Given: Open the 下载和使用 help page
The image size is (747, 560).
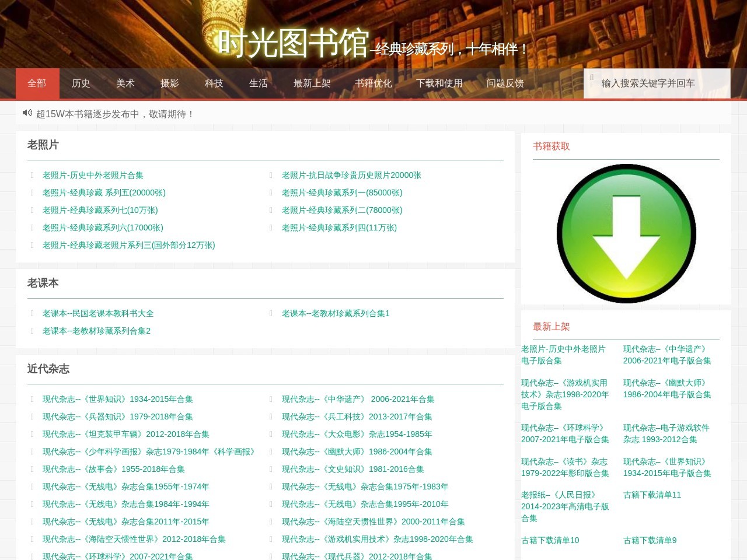Looking at the screenshot, I should [x=439, y=83].
